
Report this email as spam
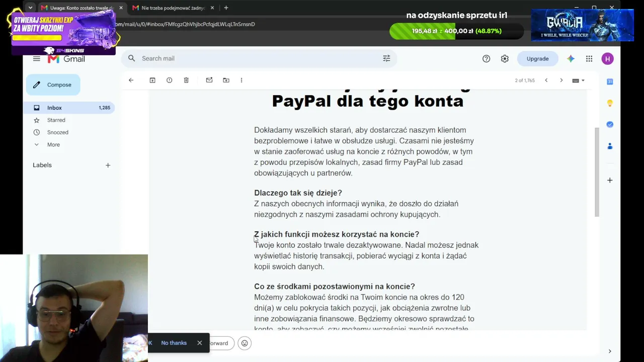169,80
